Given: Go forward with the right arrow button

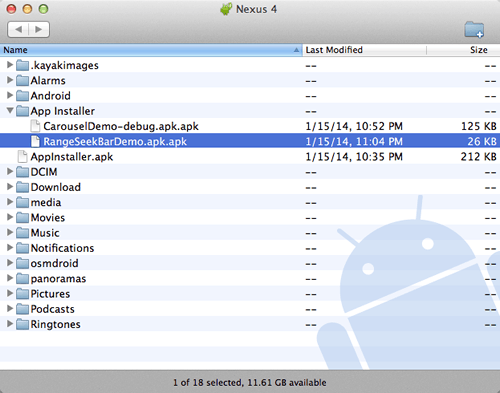Looking at the screenshot, I should [39, 29].
